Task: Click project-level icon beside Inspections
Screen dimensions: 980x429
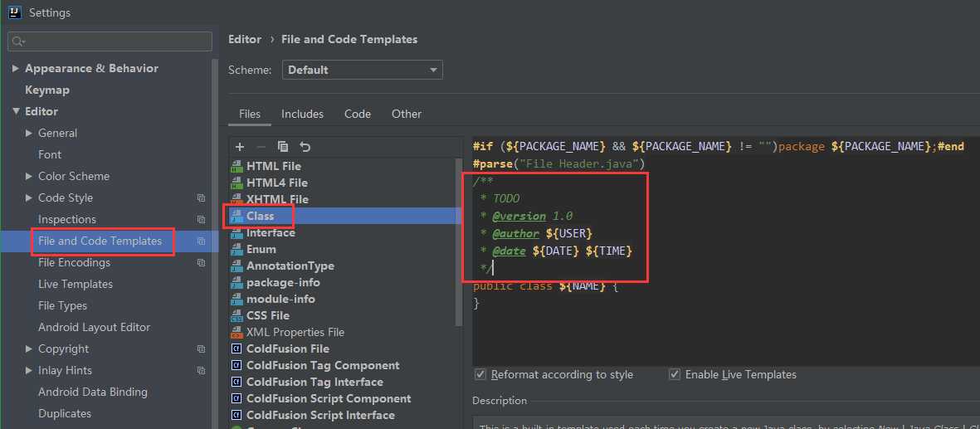Action: [x=202, y=220]
